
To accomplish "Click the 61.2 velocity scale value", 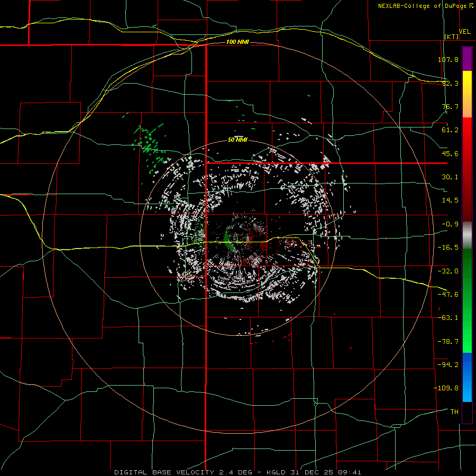I will coord(450,130).
